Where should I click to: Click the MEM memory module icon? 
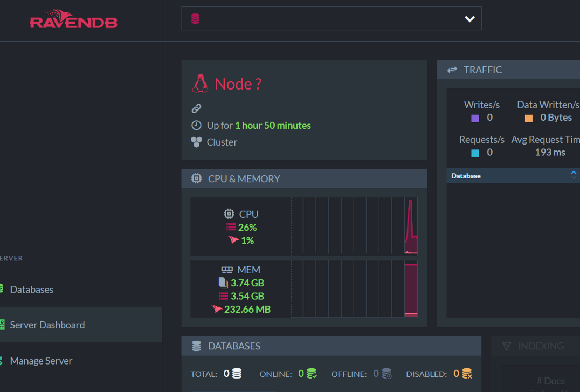(x=227, y=270)
